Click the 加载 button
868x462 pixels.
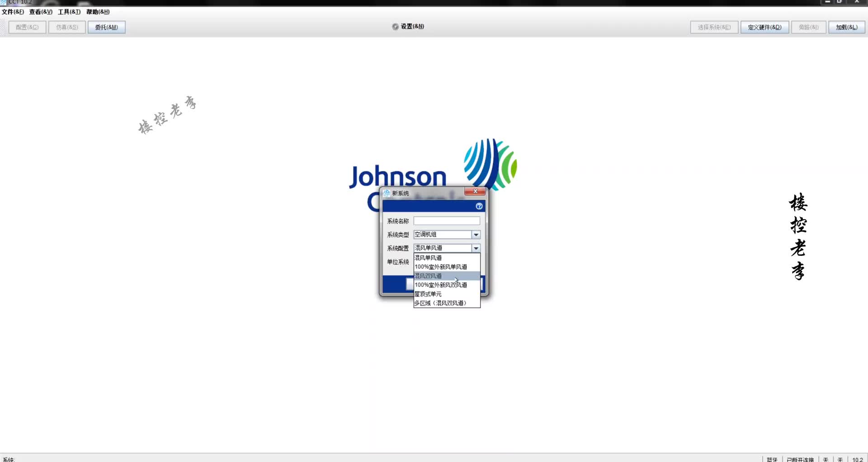846,27
